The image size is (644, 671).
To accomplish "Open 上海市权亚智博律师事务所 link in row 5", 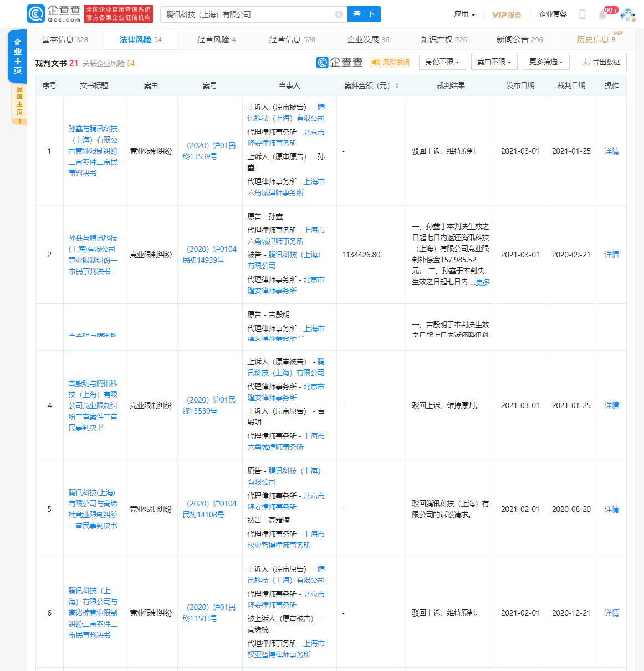I will 286,540.
